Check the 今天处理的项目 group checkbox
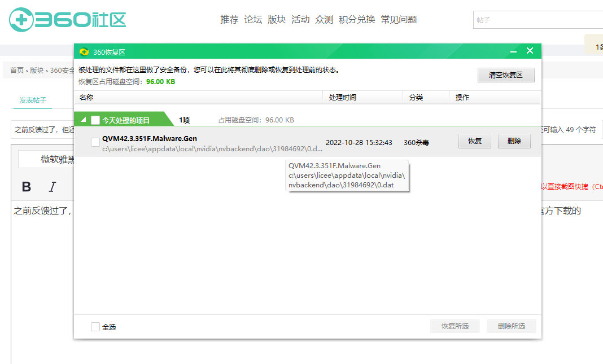Screen dimensions: 603x364 pyautogui.click(x=95, y=120)
